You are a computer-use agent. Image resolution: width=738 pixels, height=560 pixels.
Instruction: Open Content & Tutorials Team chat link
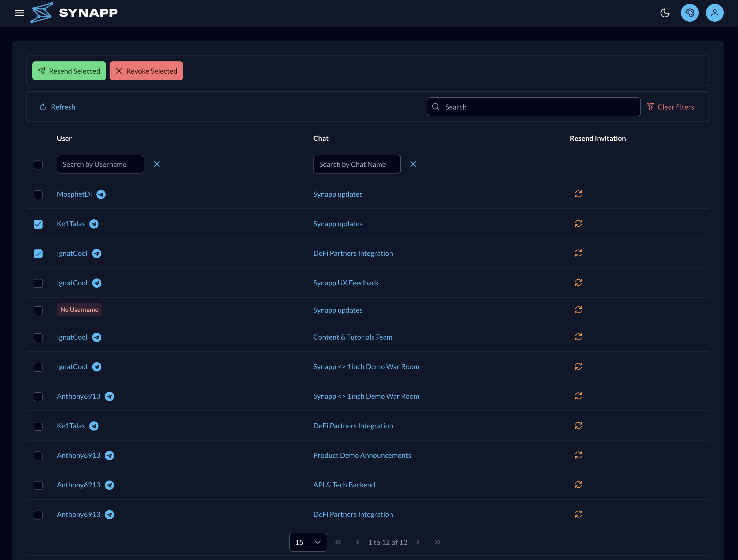point(353,337)
